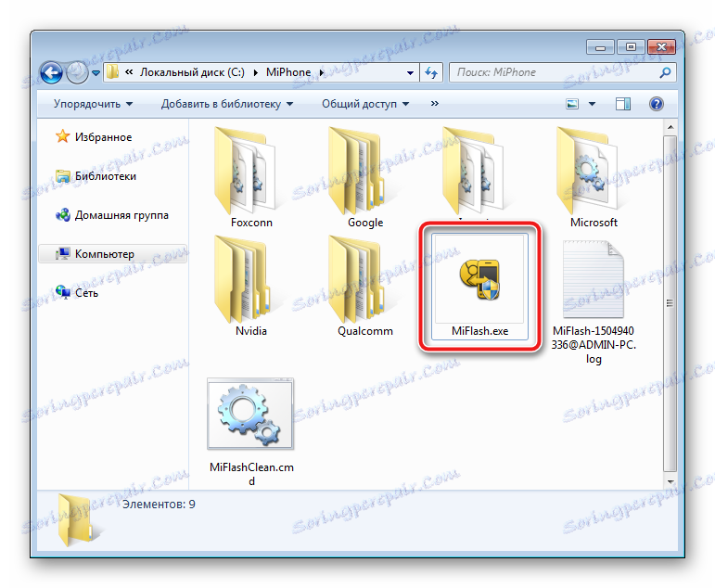
Task: Click the folder icon in address bar
Action: click(112, 72)
